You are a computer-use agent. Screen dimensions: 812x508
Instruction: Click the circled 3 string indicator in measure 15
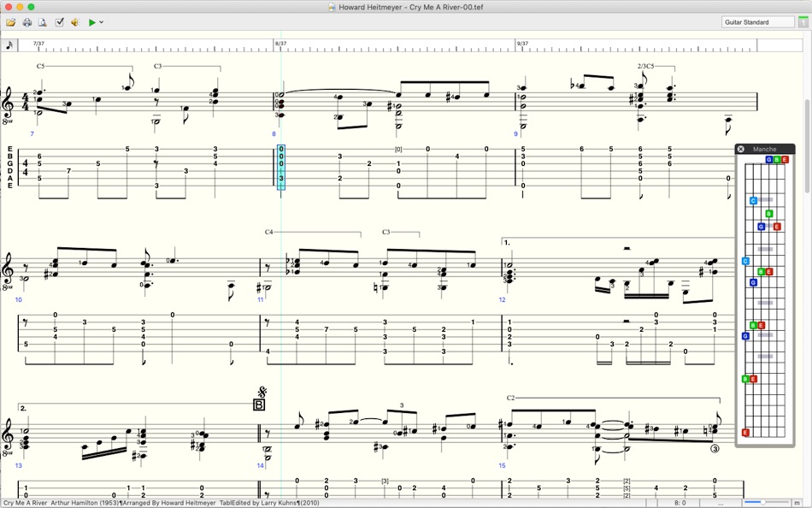coord(715,449)
